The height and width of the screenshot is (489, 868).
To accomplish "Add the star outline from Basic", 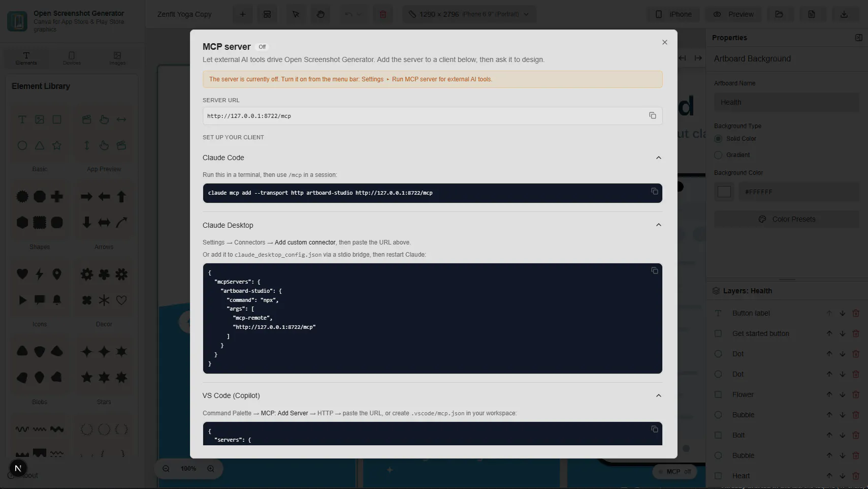I will [57, 145].
